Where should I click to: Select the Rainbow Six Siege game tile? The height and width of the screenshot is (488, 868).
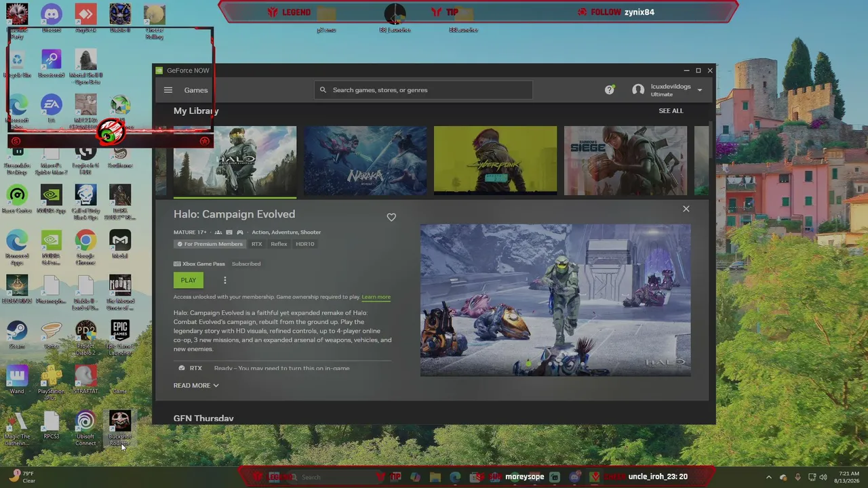(625, 161)
